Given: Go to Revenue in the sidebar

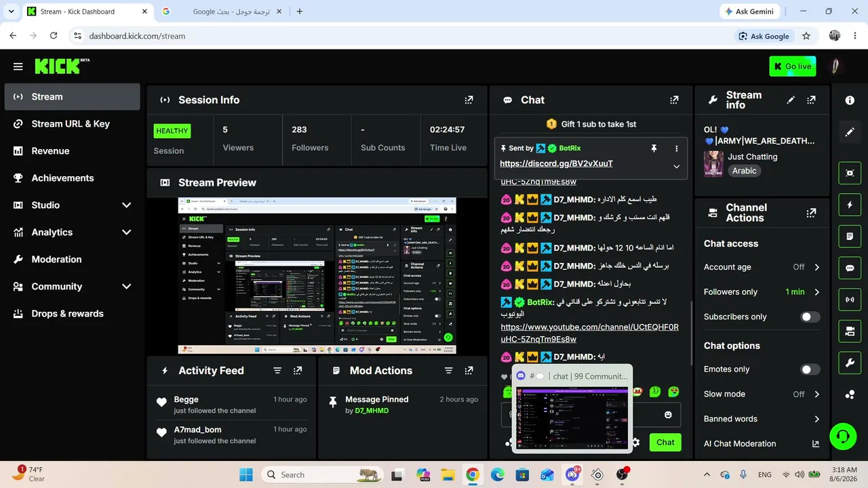Looking at the screenshot, I should (73, 151).
